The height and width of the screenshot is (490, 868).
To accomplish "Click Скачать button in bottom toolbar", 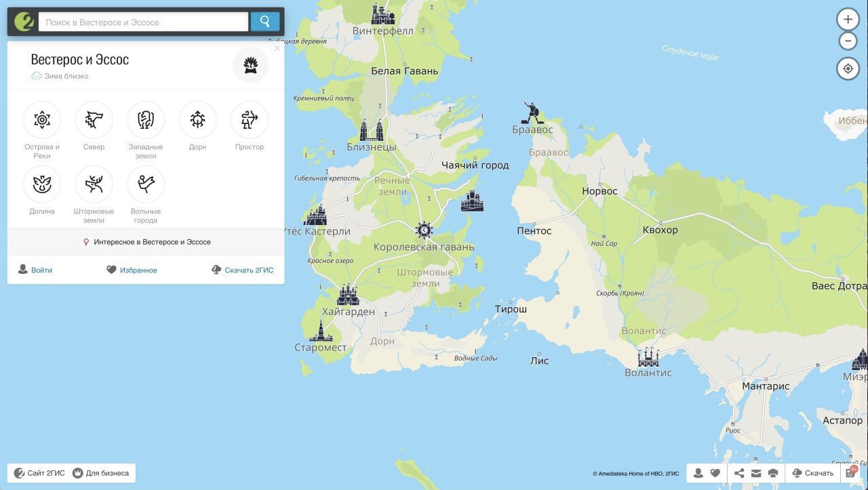I will (x=812, y=473).
